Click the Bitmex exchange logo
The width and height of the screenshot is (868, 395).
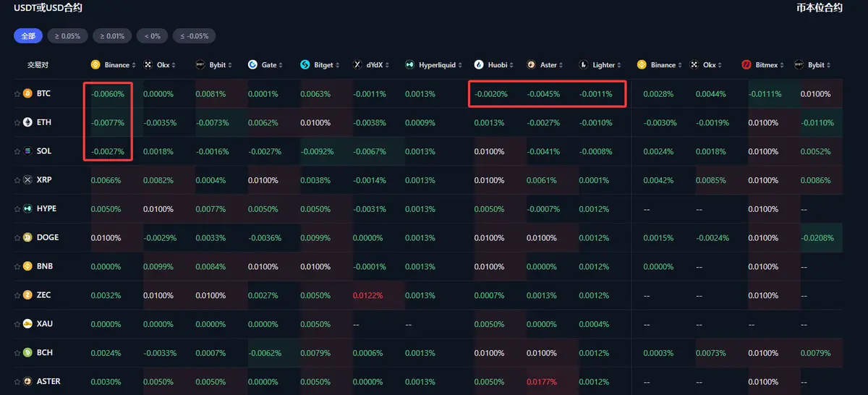pyautogui.click(x=746, y=65)
